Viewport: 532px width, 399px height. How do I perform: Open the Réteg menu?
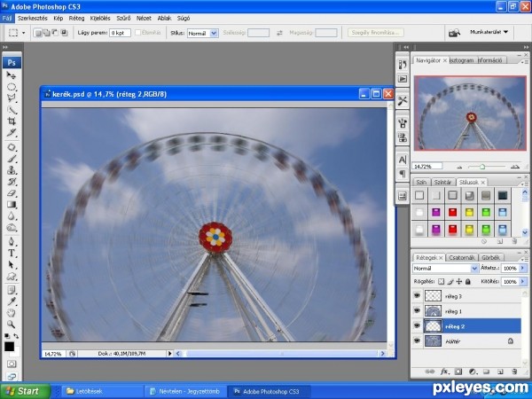(76, 19)
